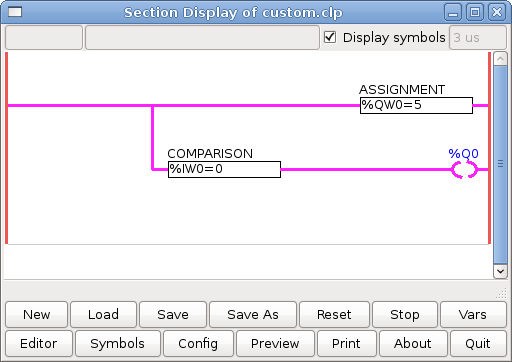Open the About dialog
The image size is (512, 362).
pyautogui.click(x=413, y=343)
